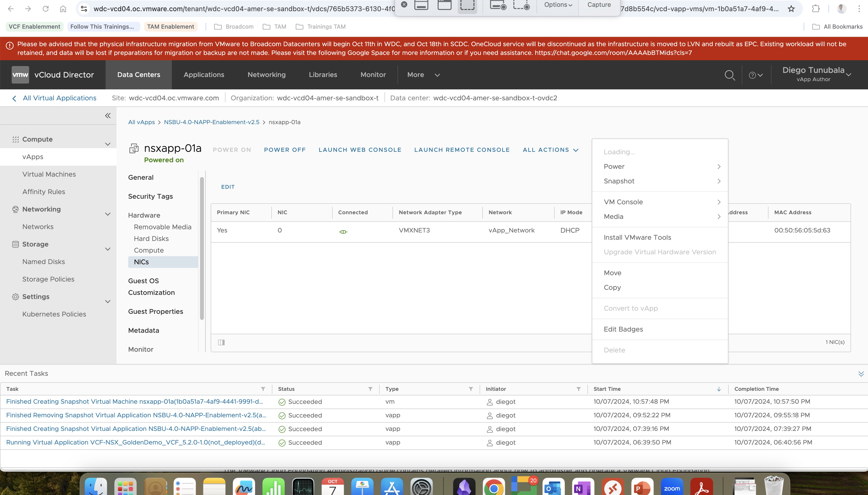Select Install VMware Tools menu entry

click(x=637, y=237)
